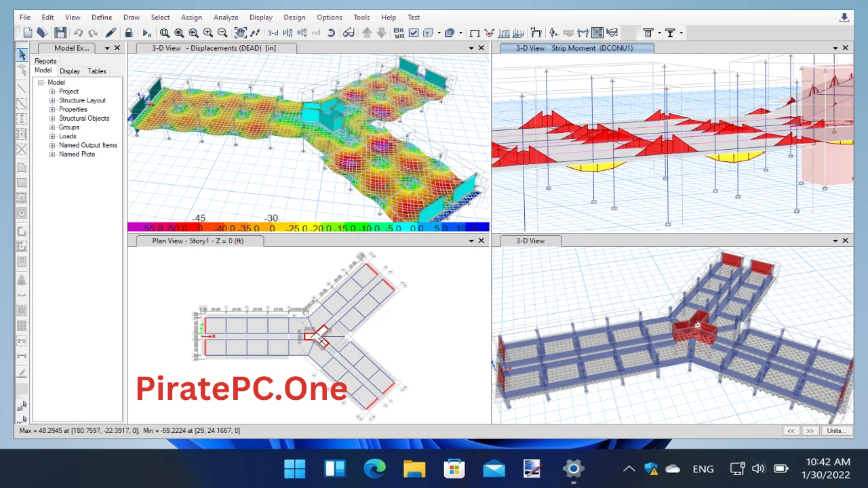The width and height of the screenshot is (868, 488).
Task: Expand the Named Output Items node
Action: (52, 145)
